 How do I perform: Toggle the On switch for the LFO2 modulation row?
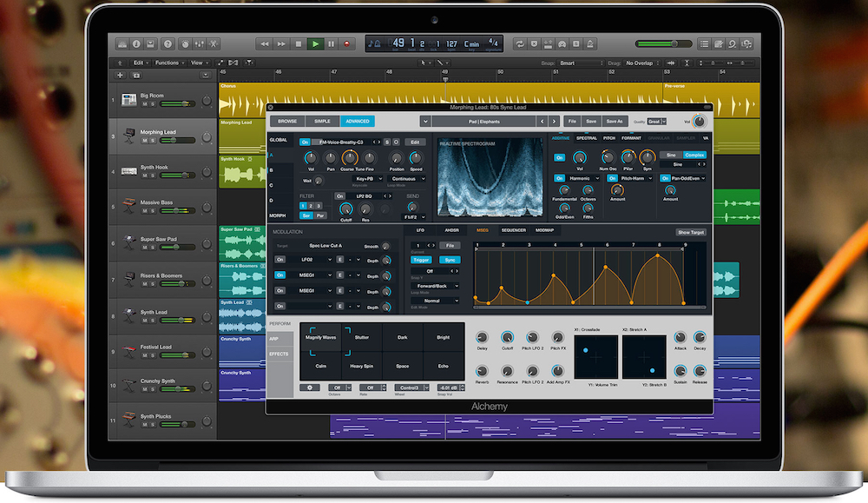pyautogui.click(x=279, y=260)
